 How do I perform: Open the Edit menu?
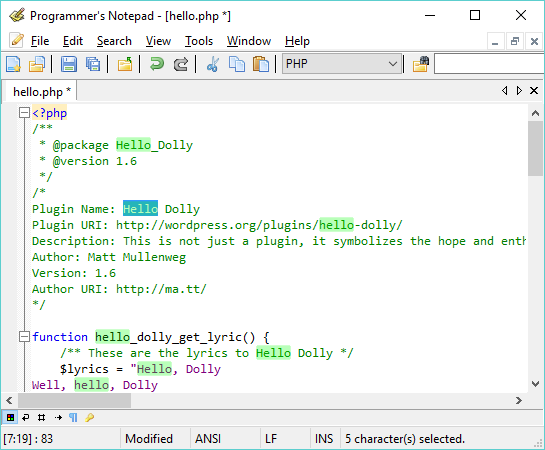(73, 41)
